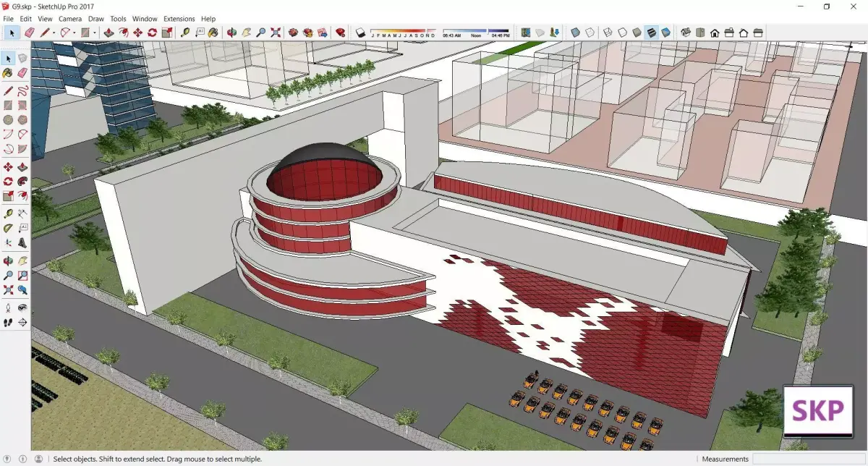Select the Zoom Window tool
The height and width of the screenshot is (466, 868).
point(22,276)
